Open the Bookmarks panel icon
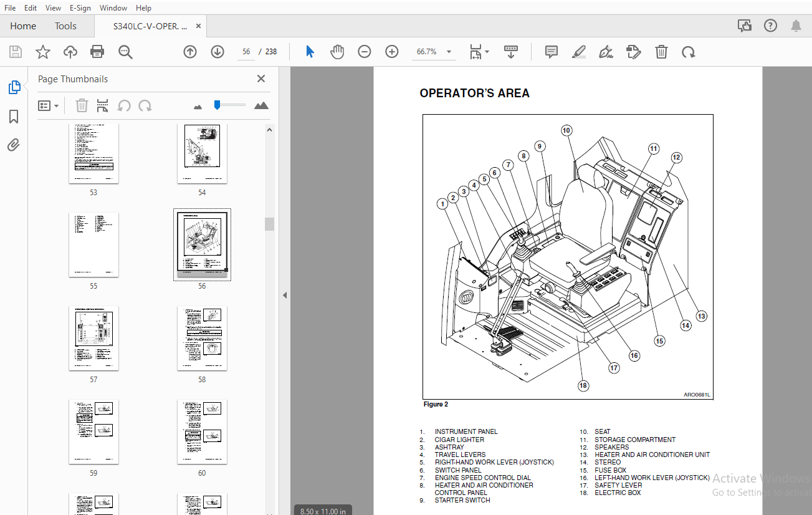Screen dimensions: 812x515 pos(14,117)
